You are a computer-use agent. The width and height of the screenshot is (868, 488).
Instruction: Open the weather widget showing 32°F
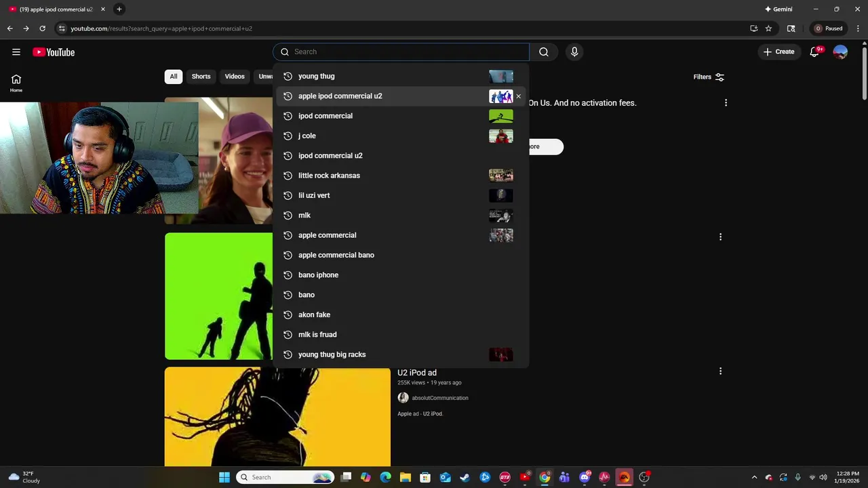[24, 477]
